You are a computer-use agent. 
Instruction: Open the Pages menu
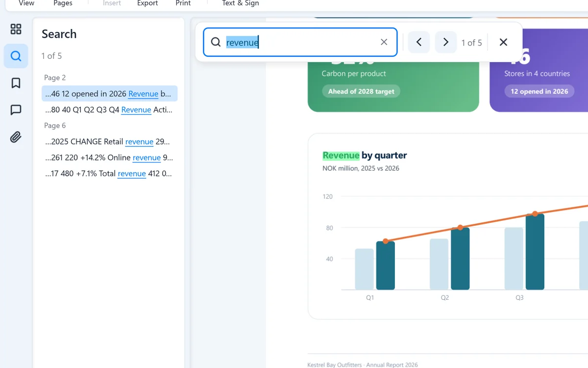click(63, 3)
